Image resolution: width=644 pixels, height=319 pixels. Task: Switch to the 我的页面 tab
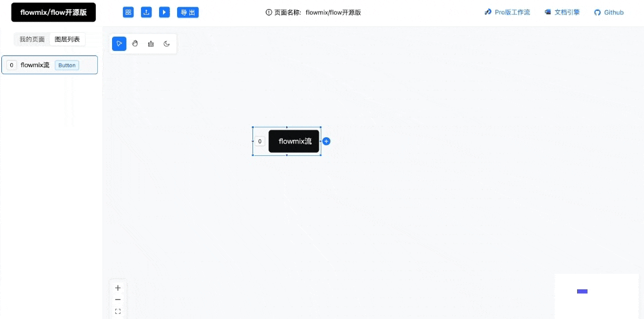(x=32, y=39)
